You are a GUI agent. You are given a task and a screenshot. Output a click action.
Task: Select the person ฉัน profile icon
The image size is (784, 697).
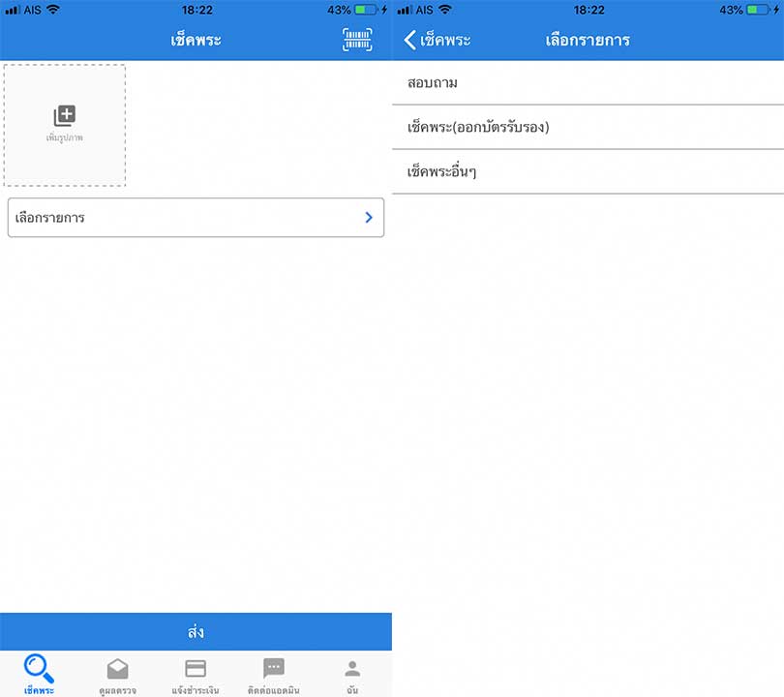tap(350, 668)
